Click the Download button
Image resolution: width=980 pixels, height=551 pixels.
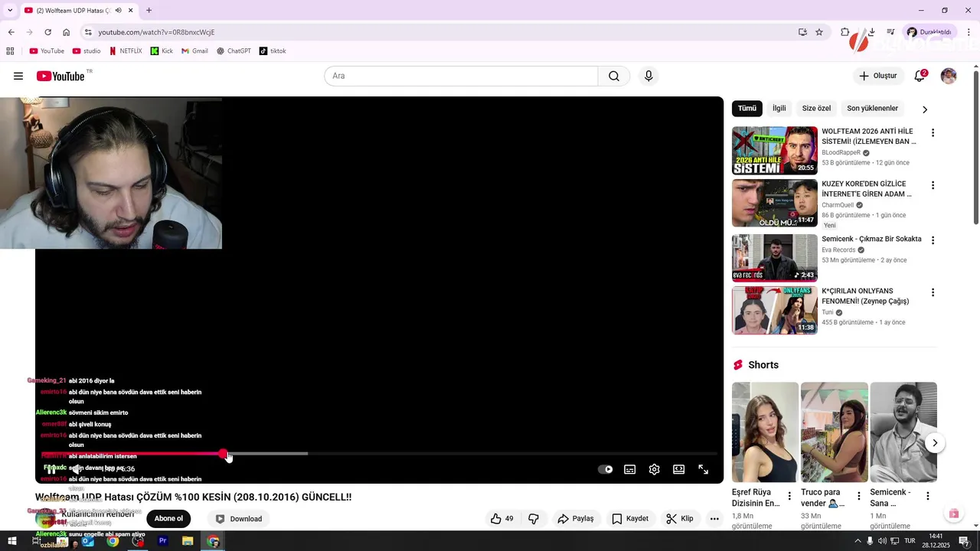[239, 519]
